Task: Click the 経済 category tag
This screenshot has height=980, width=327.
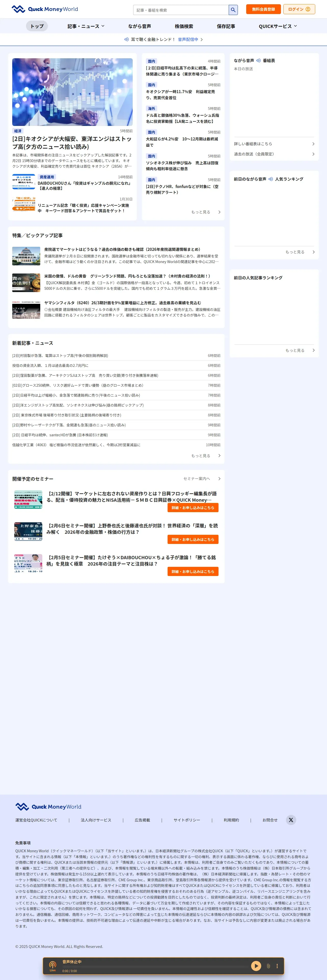Action: click(x=18, y=131)
